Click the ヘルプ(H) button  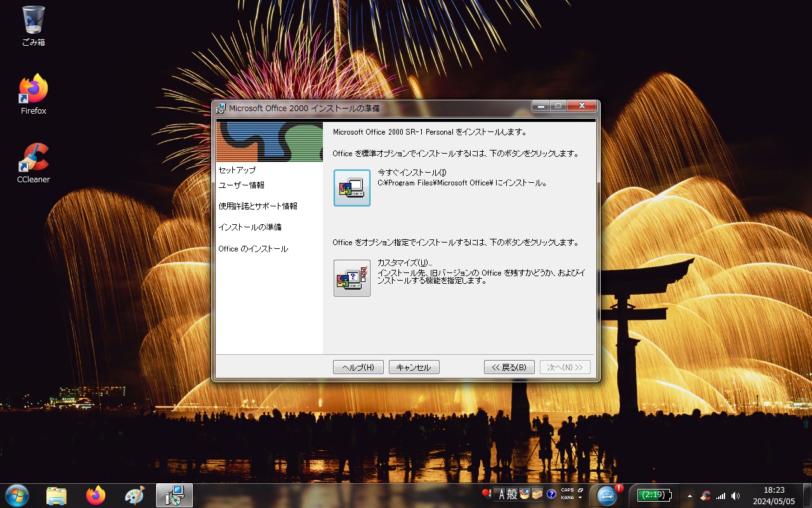tap(358, 368)
